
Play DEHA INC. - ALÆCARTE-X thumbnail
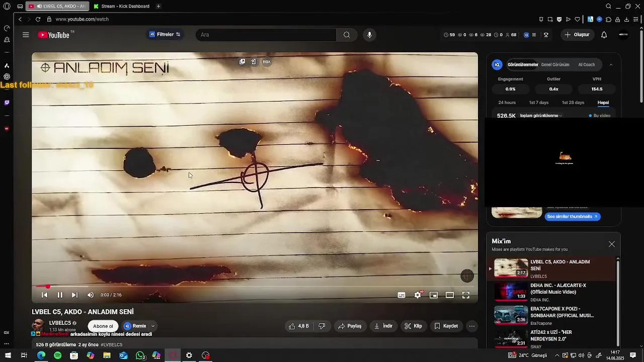point(511,292)
